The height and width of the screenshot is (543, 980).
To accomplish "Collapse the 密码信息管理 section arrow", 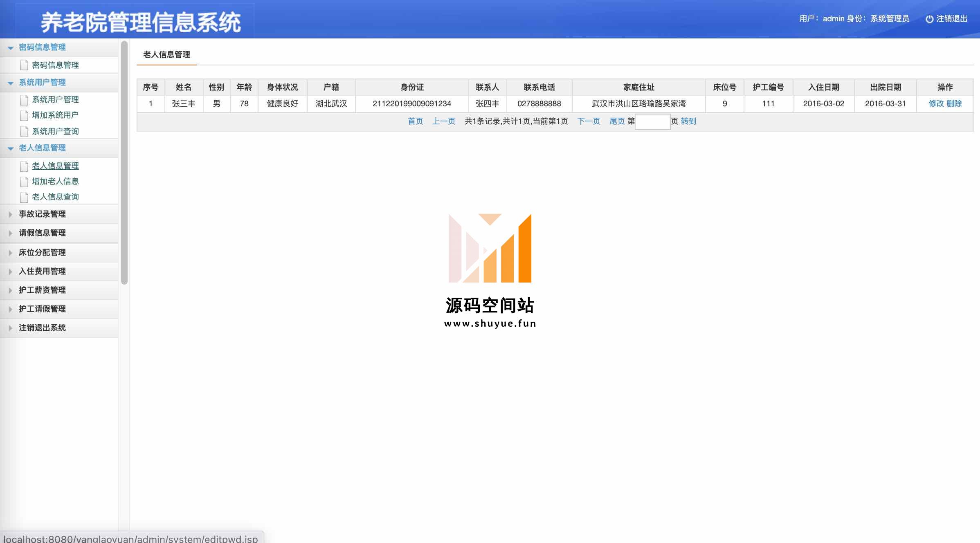I will (11, 48).
